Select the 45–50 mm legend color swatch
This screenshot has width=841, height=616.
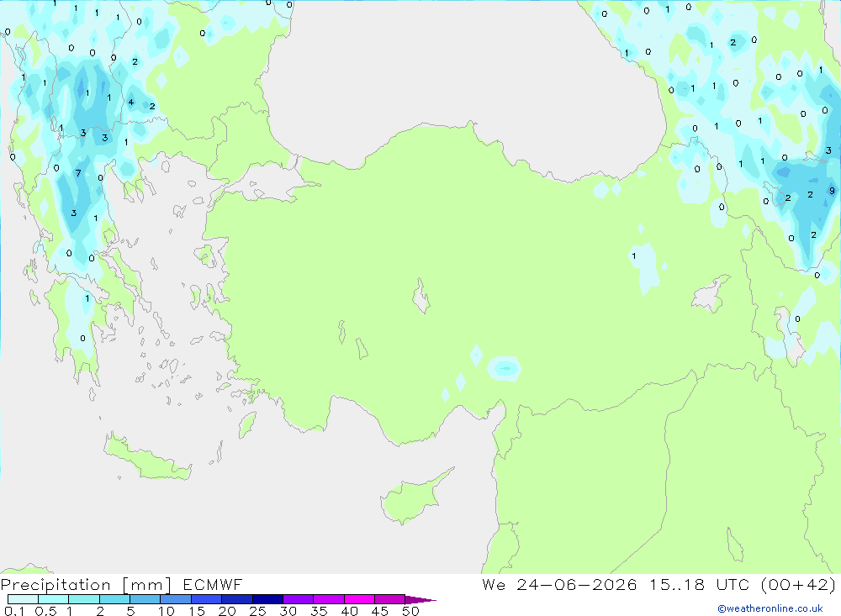click(389, 599)
